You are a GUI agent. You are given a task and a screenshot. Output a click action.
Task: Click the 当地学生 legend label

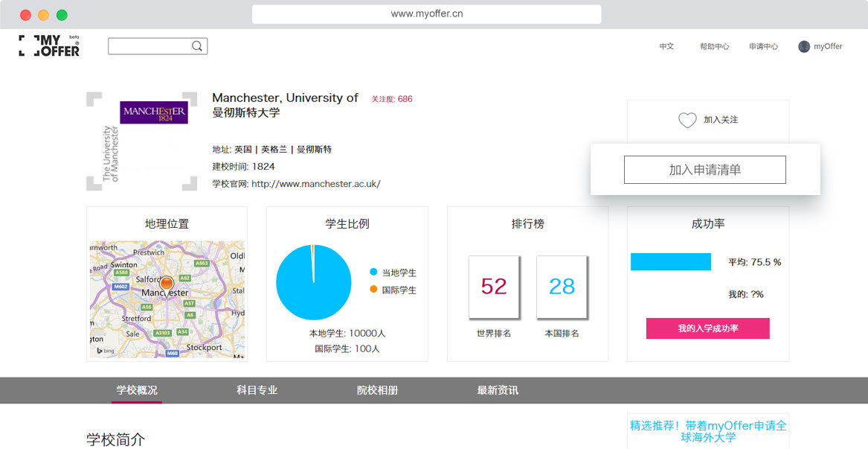[399, 273]
